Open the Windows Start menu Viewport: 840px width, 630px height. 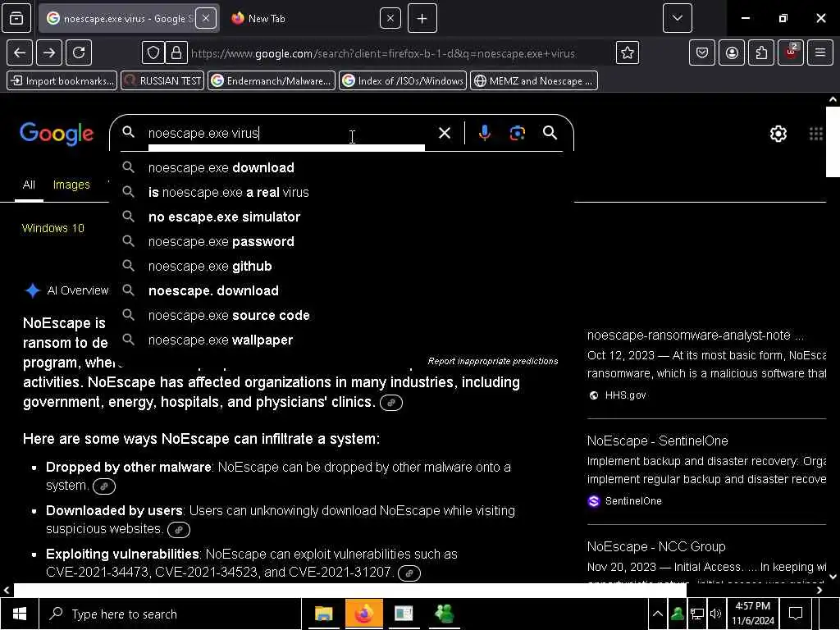coord(20,614)
